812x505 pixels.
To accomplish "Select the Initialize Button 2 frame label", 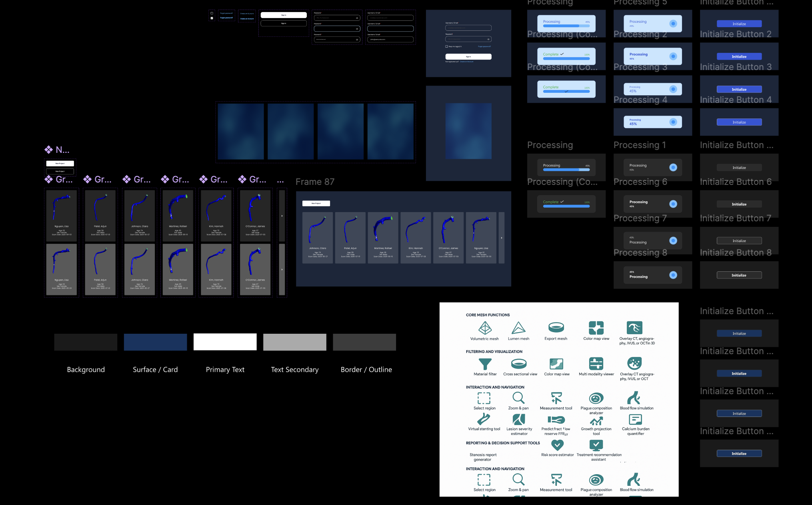I will pyautogui.click(x=736, y=34).
